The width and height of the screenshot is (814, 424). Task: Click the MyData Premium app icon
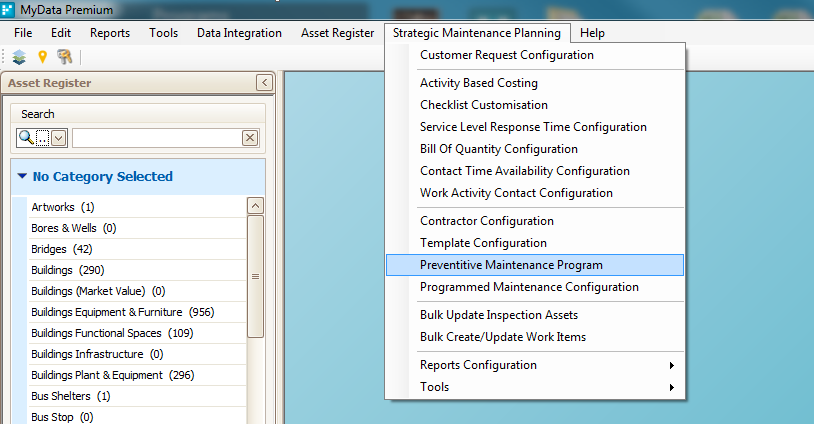[x=7, y=9]
